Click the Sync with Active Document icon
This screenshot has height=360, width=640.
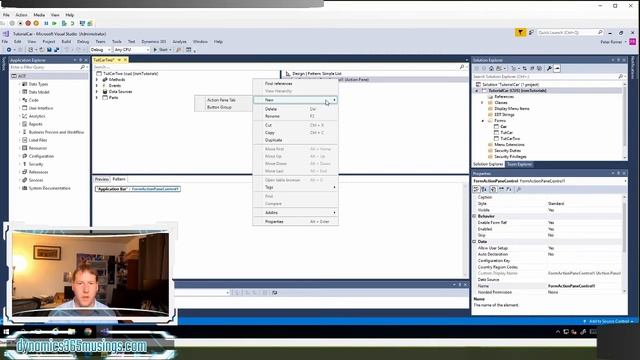524,68
